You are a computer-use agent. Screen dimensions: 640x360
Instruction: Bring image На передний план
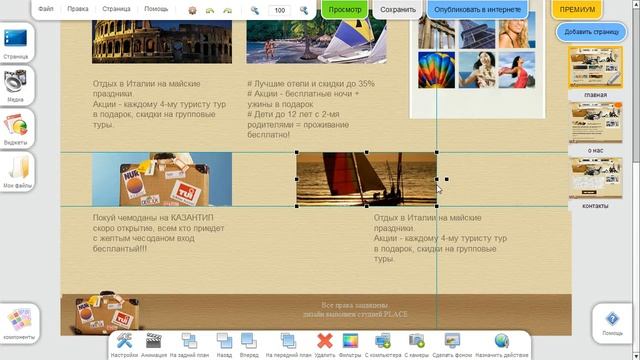288,345
